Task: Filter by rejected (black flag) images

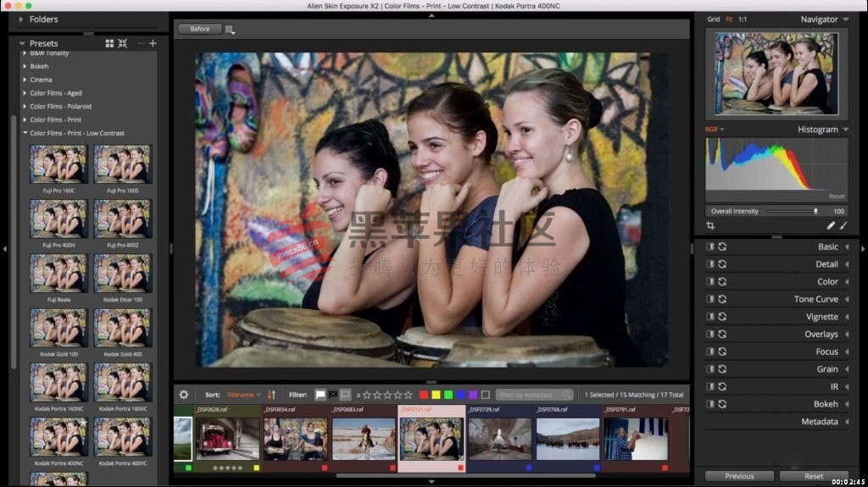Action: [x=332, y=395]
